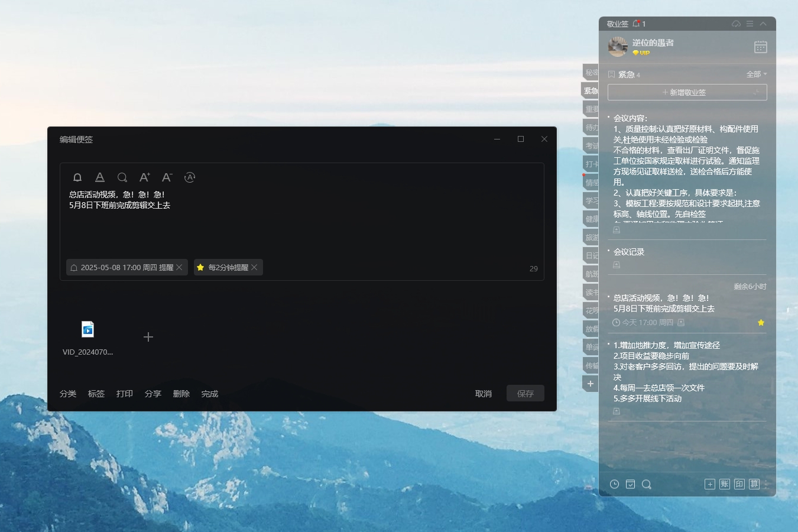
Task: Switch to the 待办 side tab
Action: click(591, 127)
